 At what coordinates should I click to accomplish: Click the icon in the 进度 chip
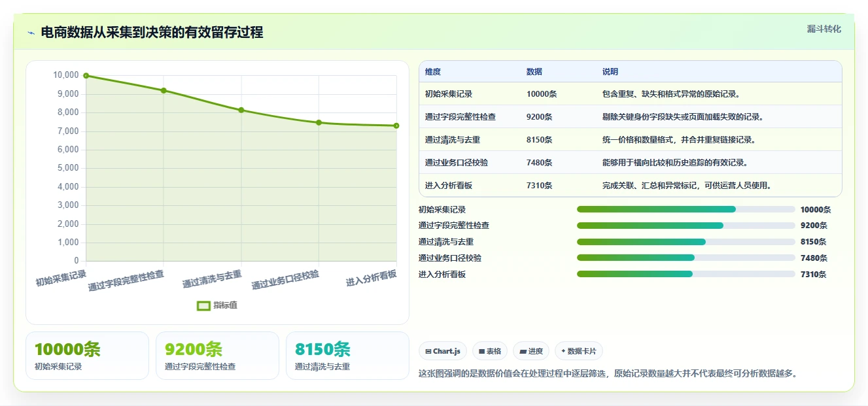pos(523,352)
